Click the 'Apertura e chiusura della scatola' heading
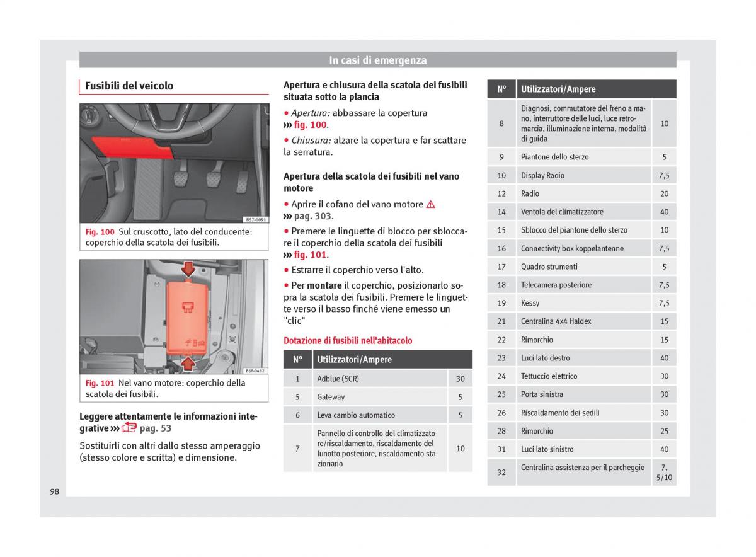Image resolution: width=756 pixels, height=557 pixels. tap(375, 91)
